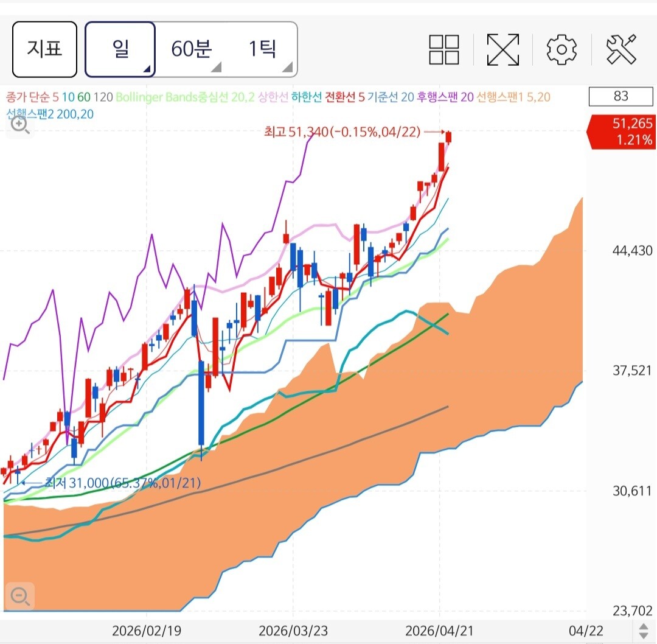Viewport: 657px width, 644px height.
Task: Click the current price tag 51,265
Action: pos(621,131)
